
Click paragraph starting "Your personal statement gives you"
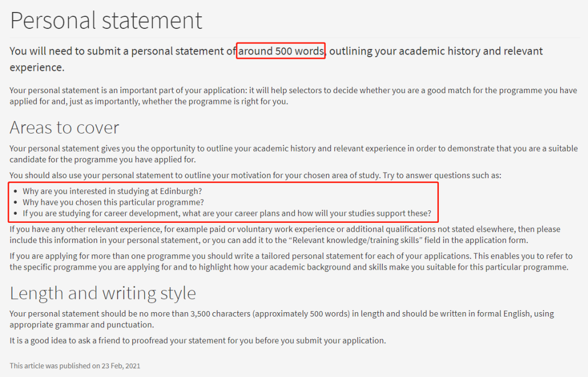coord(293,154)
